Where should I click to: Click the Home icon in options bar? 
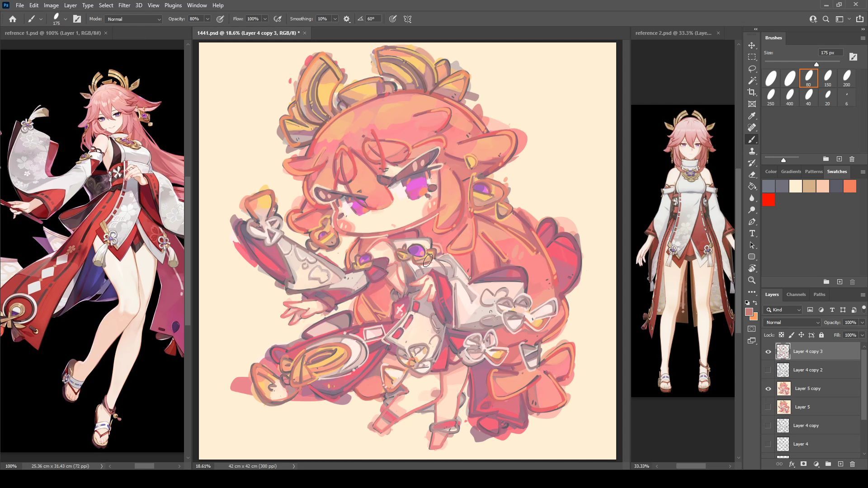click(x=13, y=19)
